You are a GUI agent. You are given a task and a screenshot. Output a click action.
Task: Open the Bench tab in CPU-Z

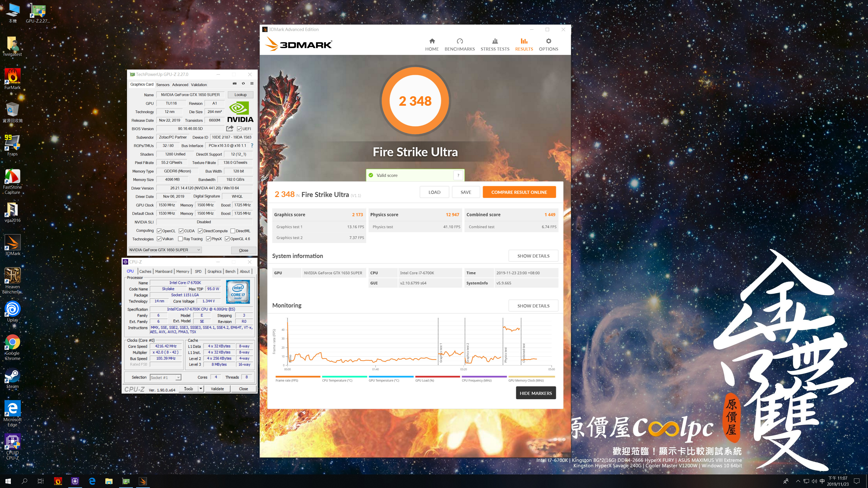tap(231, 271)
